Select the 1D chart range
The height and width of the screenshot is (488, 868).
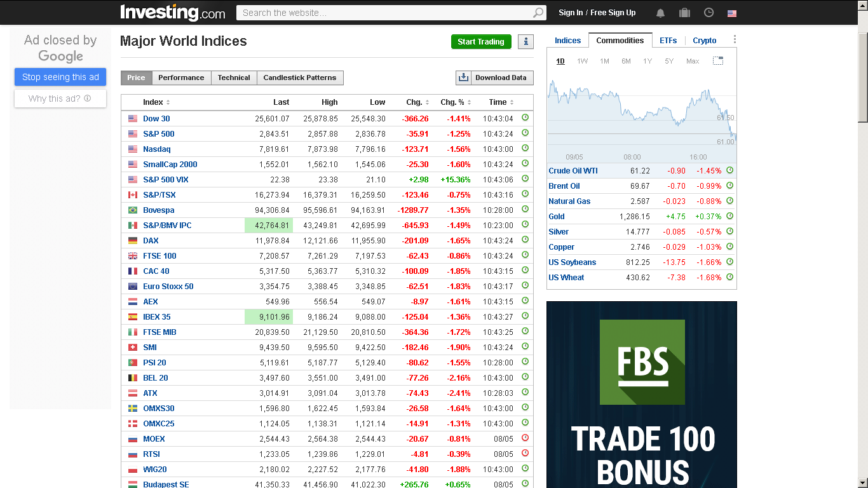coord(560,61)
